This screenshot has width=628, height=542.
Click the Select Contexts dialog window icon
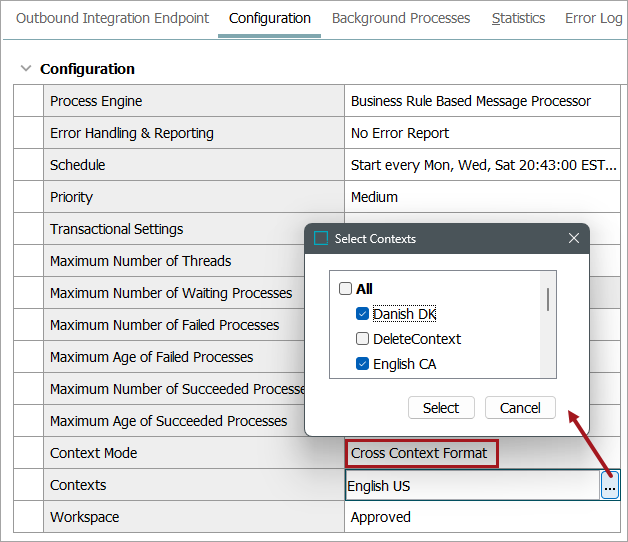321,239
